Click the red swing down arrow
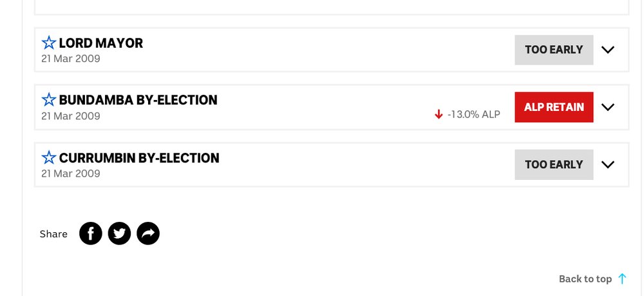Screen dimensions: 644x296 click(x=439, y=114)
